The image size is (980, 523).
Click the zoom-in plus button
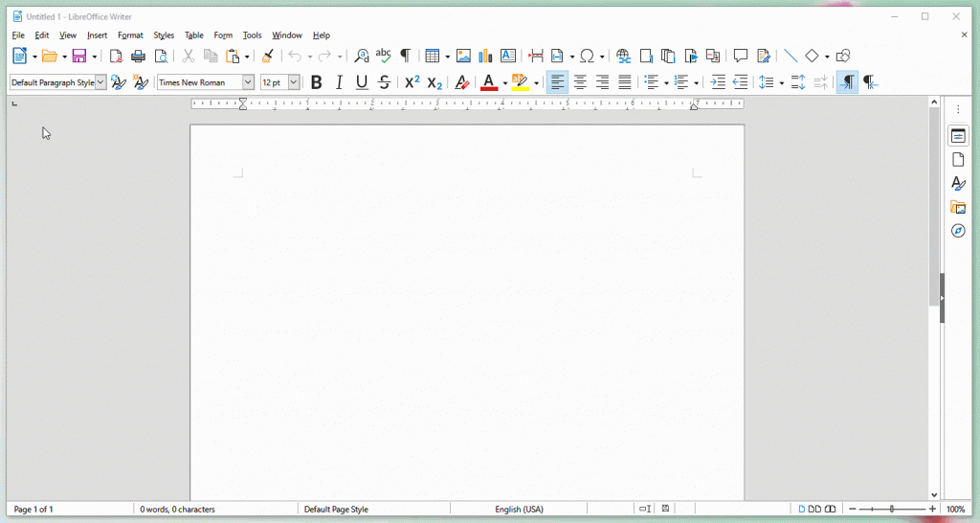point(932,510)
